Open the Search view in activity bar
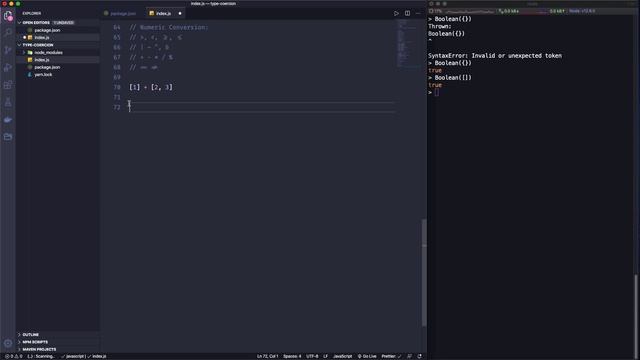This screenshot has height=360, width=640. pos(8,32)
